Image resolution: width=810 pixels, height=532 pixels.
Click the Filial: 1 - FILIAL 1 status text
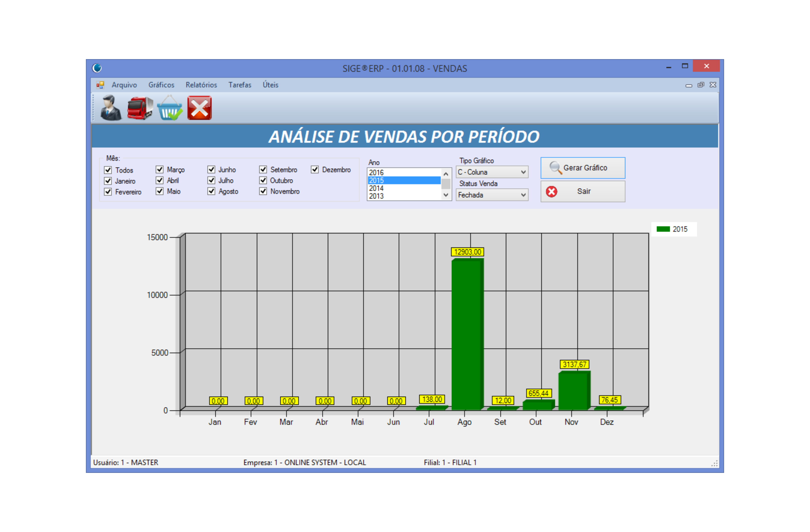coord(450,462)
